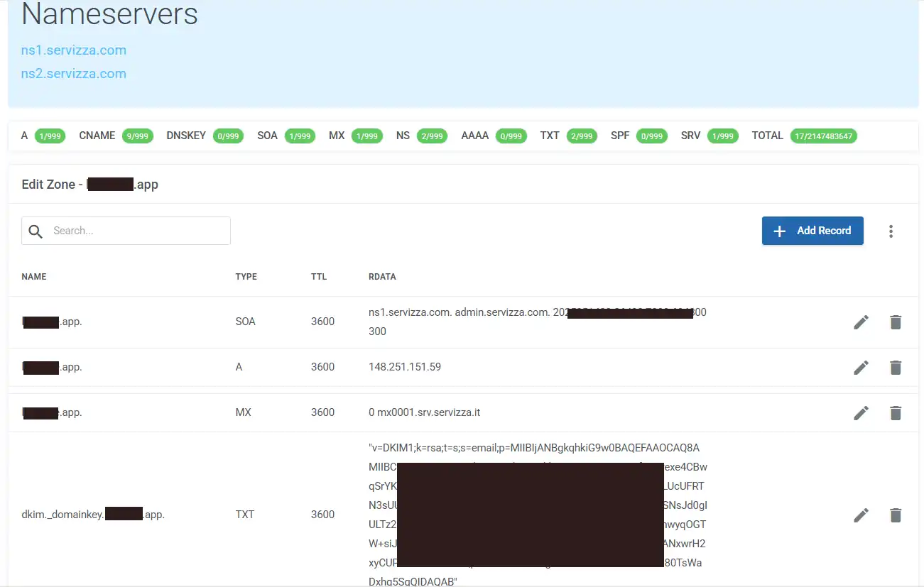The image size is (924, 587).
Task: Click the TYPE column header
Action: pyautogui.click(x=246, y=277)
